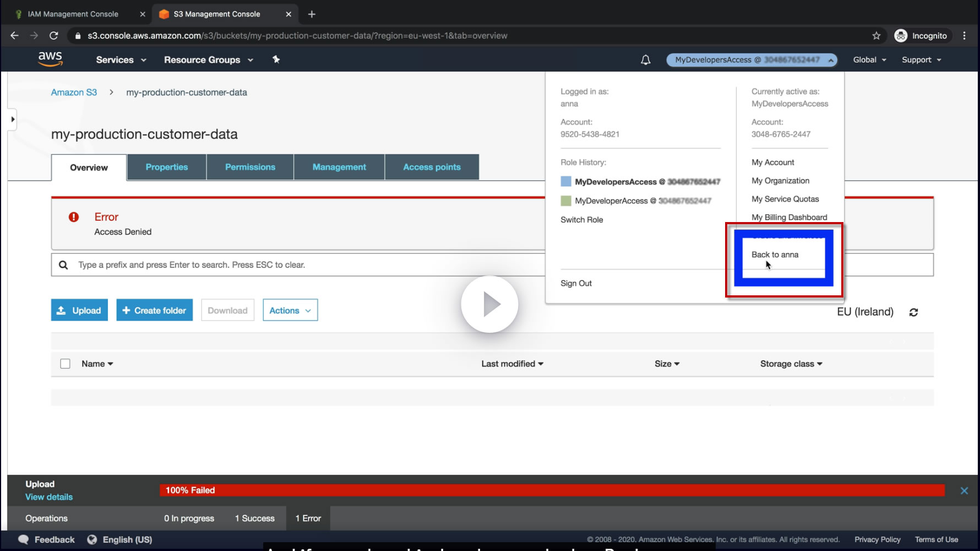The width and height of the screenshot is (980, 551).
Task: Switch to the Management tab
Action: pos(339,167)
